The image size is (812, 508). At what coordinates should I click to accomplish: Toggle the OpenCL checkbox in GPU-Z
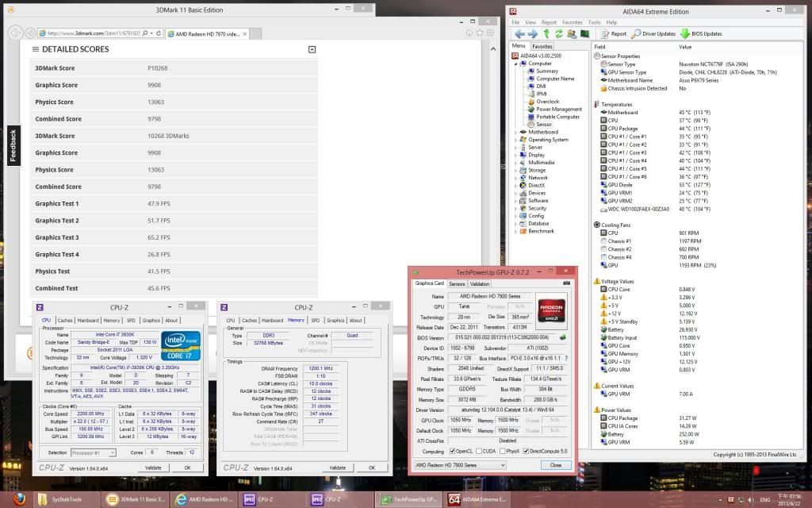click(x=453, y=452)
